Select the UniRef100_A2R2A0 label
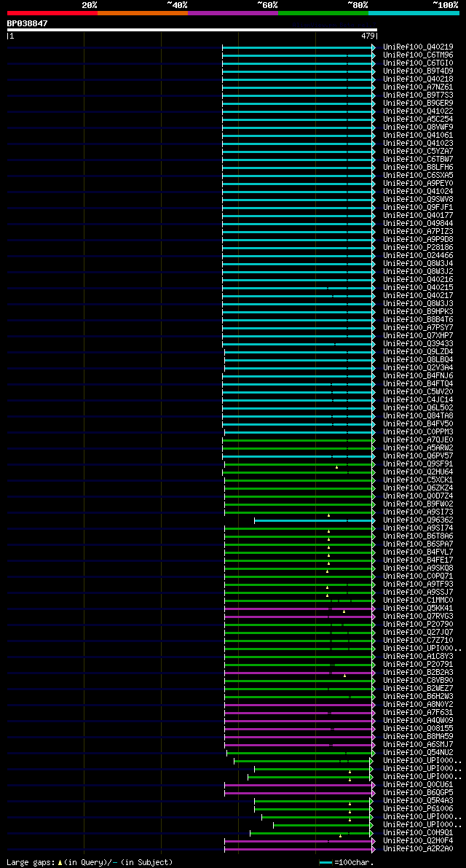The height and width of the screenshot is (868, 466). pyautogui.click(x=418, y=849)
